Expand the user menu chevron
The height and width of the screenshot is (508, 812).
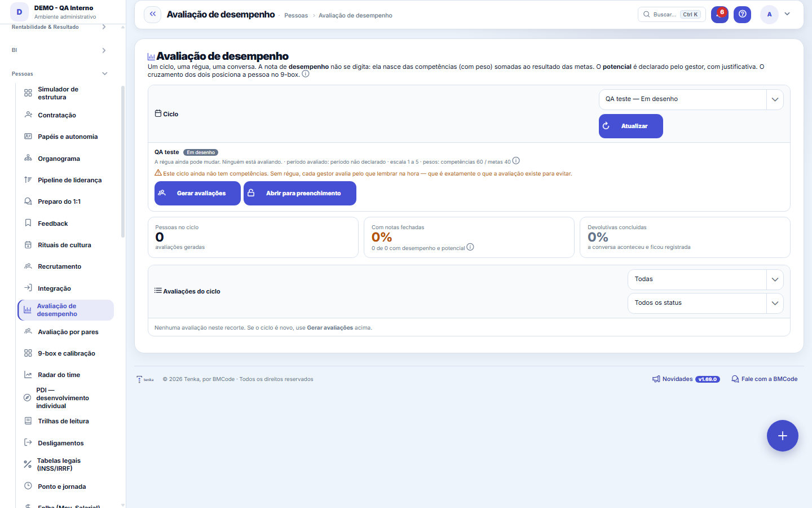787,14
